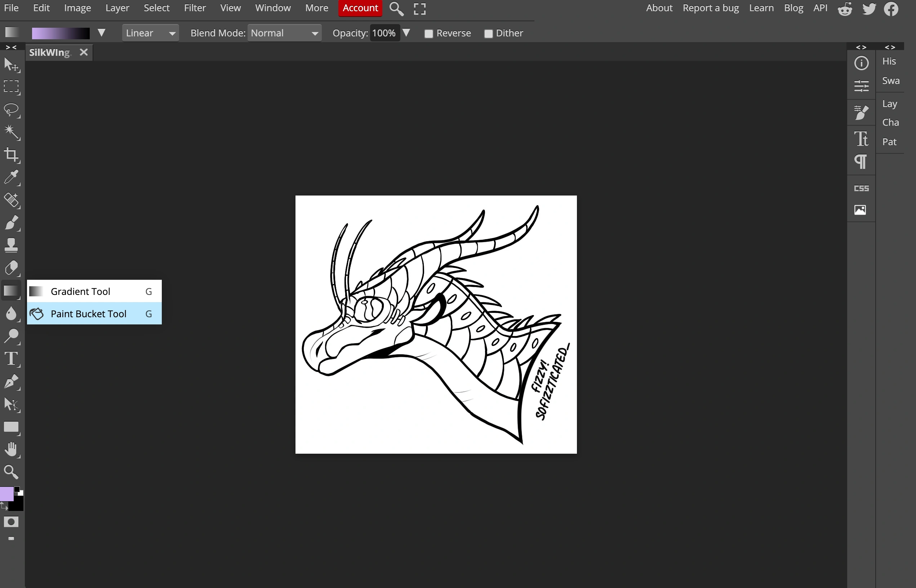Open the Report a bug link
The height and width of the screenshot is (588, 916).
point(711,8)
